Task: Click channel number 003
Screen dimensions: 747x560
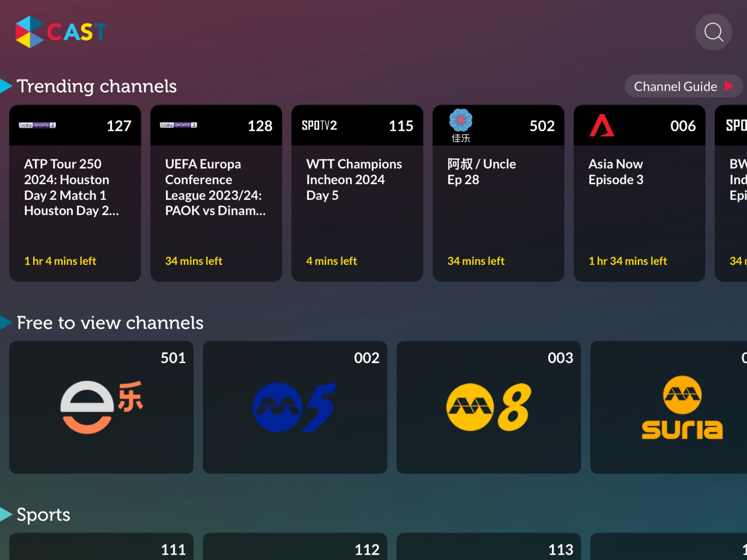Action: click(561, 358)
